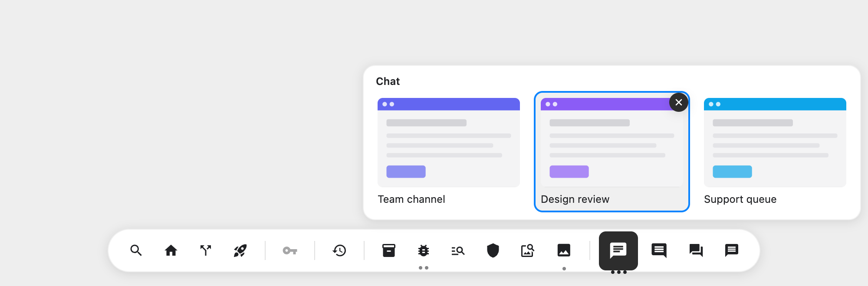Open the bug report icon

click(424, 250)
